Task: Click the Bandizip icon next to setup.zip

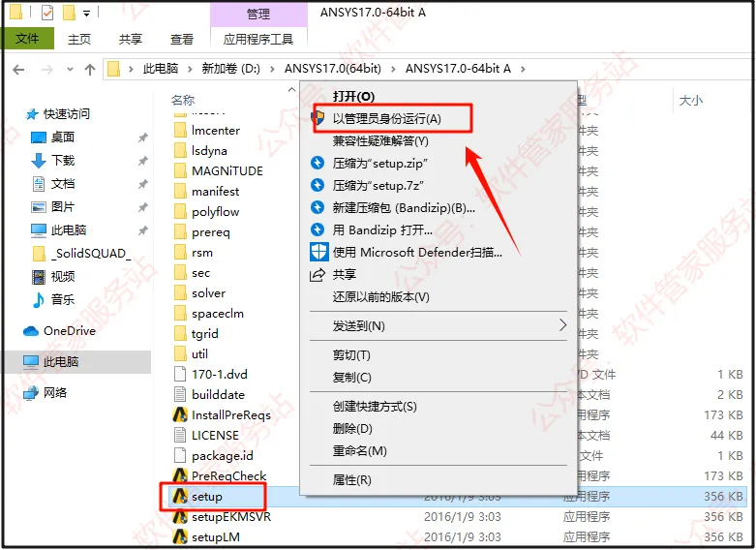Action: pos(318,163)
